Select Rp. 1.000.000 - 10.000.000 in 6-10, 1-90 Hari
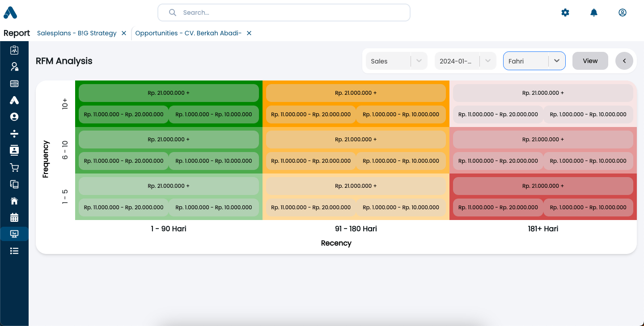 [x=214, y=161]
